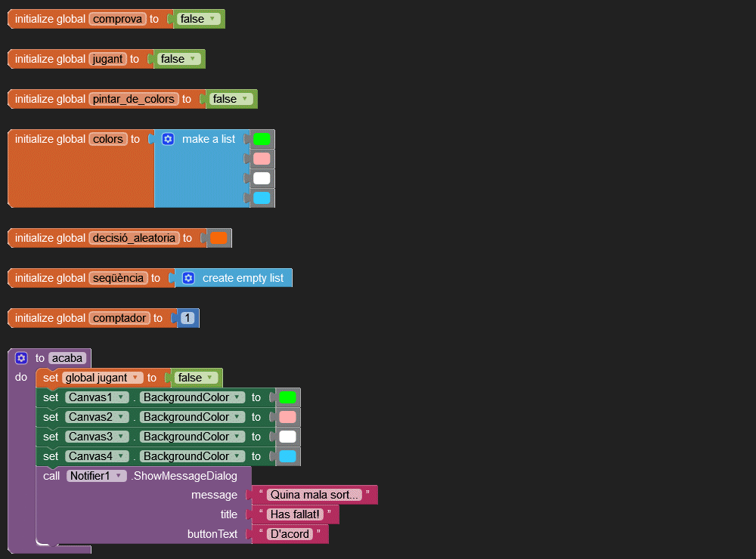Select the pink color in colors list
The image size is (756, 559).
pos(262,159)
